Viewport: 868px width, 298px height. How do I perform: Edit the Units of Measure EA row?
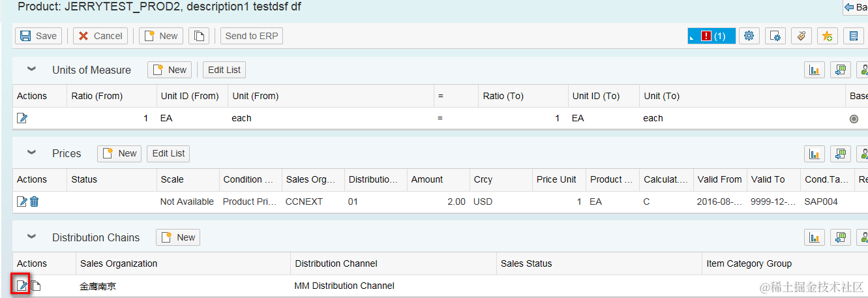pyautogui.click(x=22, y=118)
